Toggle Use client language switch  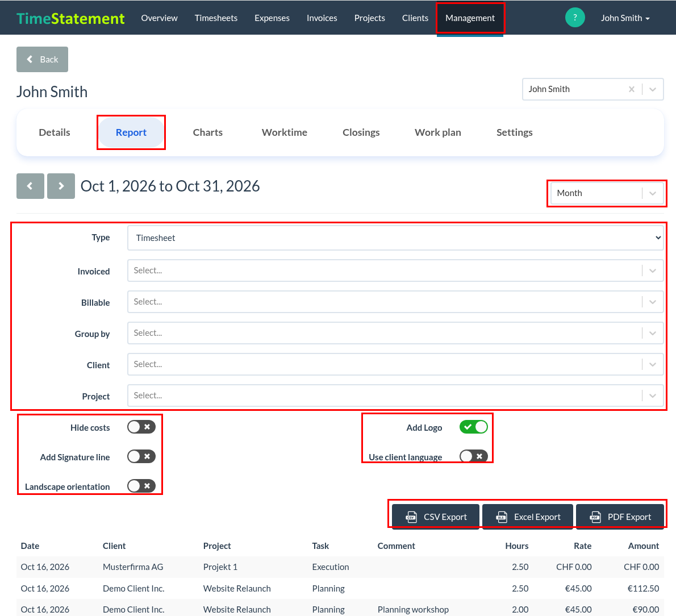point(473,456)
